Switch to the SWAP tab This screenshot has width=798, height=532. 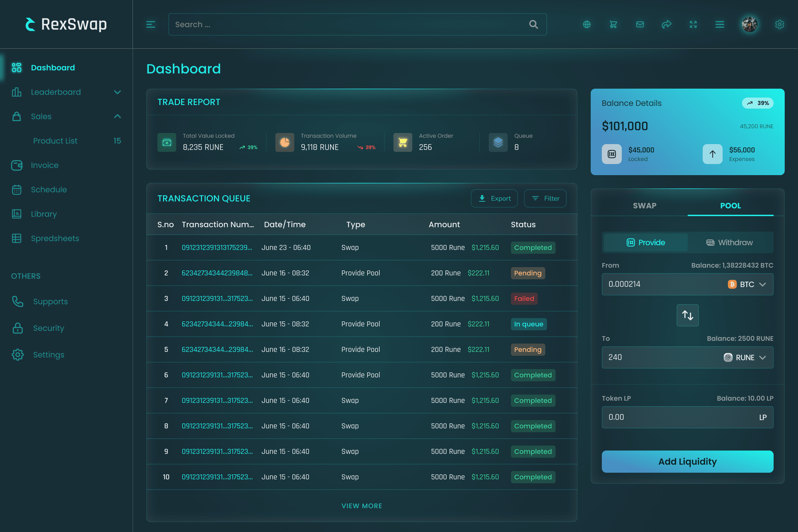coord(645,206)
